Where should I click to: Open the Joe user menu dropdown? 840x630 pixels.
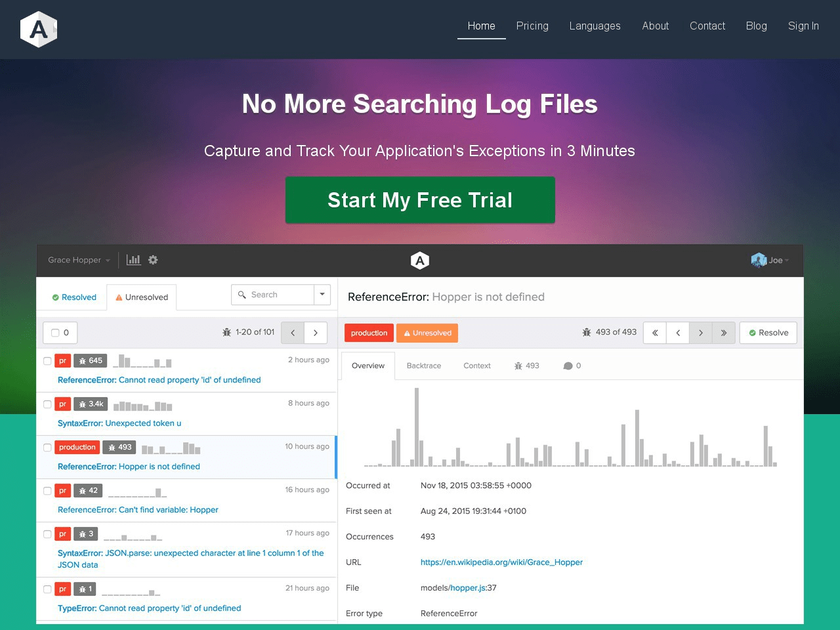(x=779, y=260)
